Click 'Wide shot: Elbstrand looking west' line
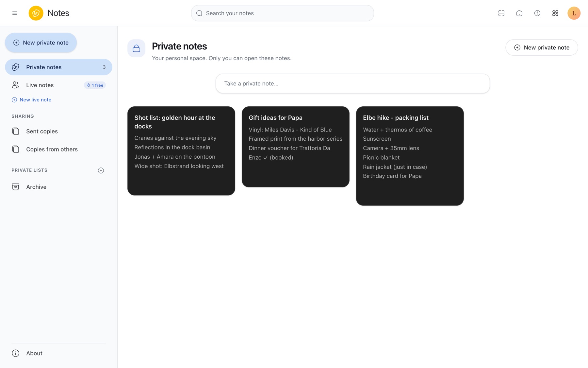 pyautogui.click(x=179, y=166)
